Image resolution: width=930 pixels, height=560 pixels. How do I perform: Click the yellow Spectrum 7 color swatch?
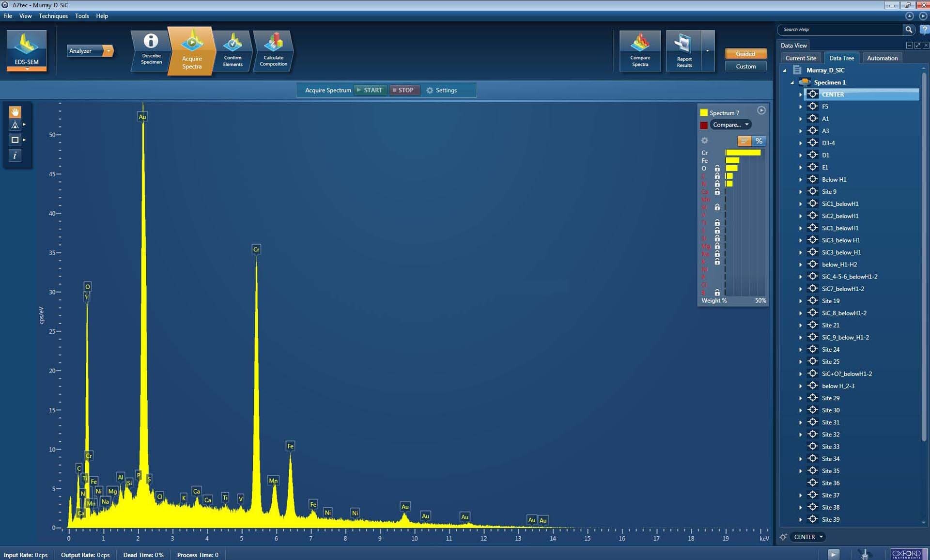(x=704, y=113)
